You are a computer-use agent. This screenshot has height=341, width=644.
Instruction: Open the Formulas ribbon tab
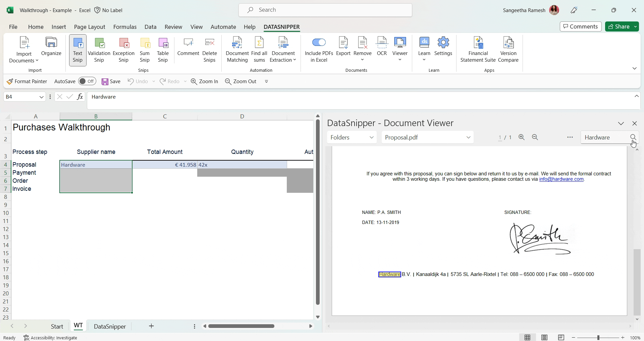125,27
